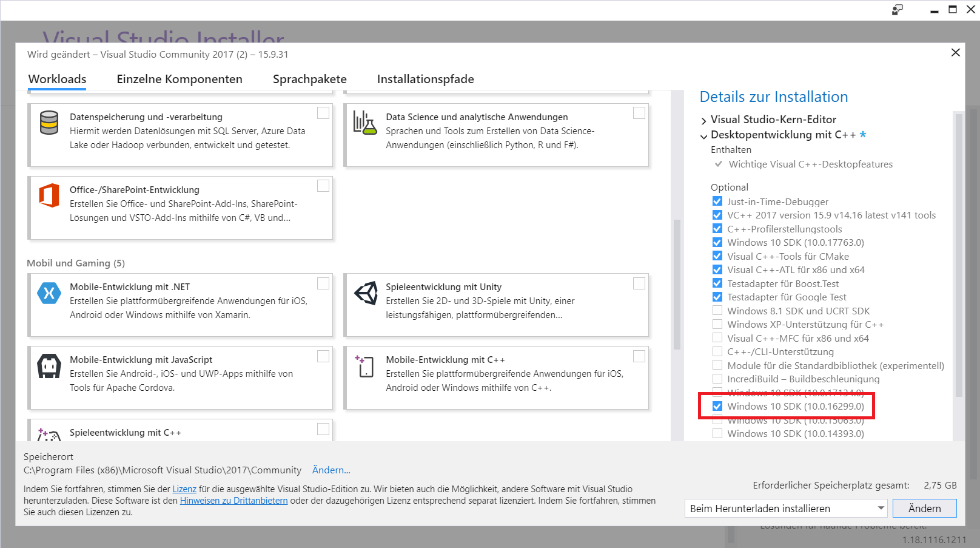Screen dimensions: 980x548
Task: Check Visual C++-MFC für x86 und x64
Action: point(717,338)
